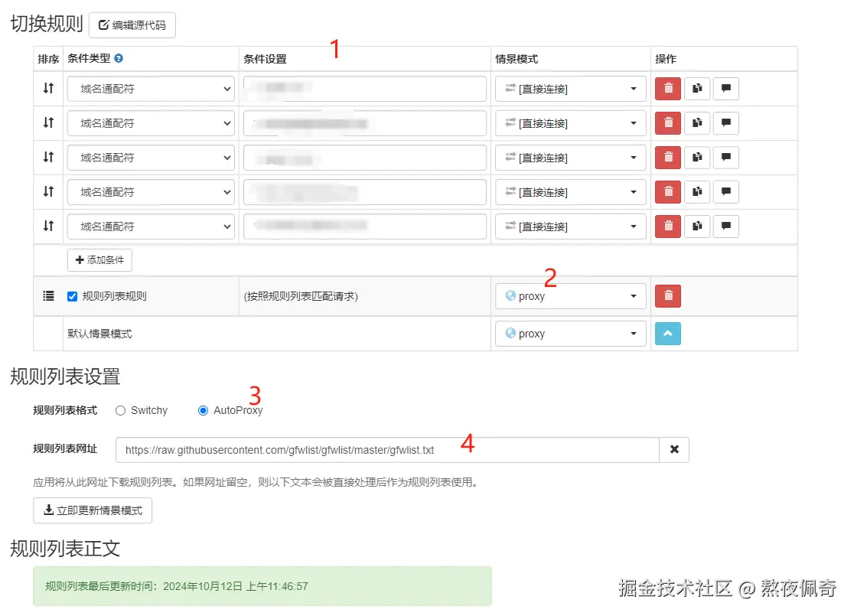This screenshot has width=854, height=616.
Task: Click the comment icon on the third rule
Action: 726,157
